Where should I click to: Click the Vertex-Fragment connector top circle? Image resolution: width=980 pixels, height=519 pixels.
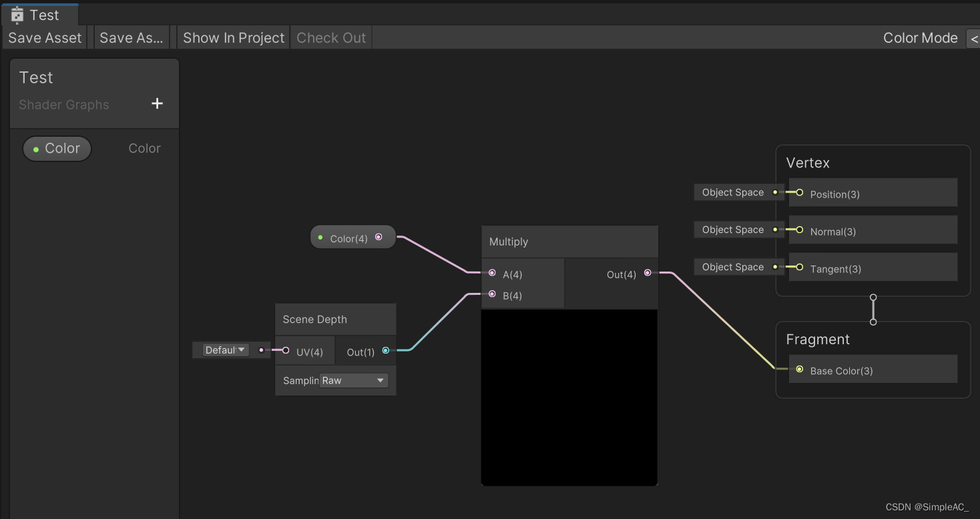(873, 298)
